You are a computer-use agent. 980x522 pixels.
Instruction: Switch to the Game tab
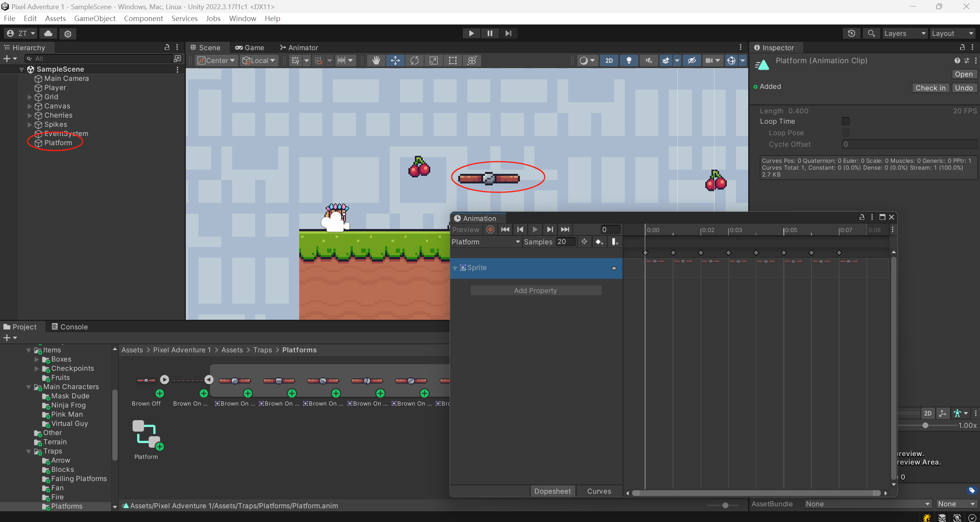tap(249, 47)
